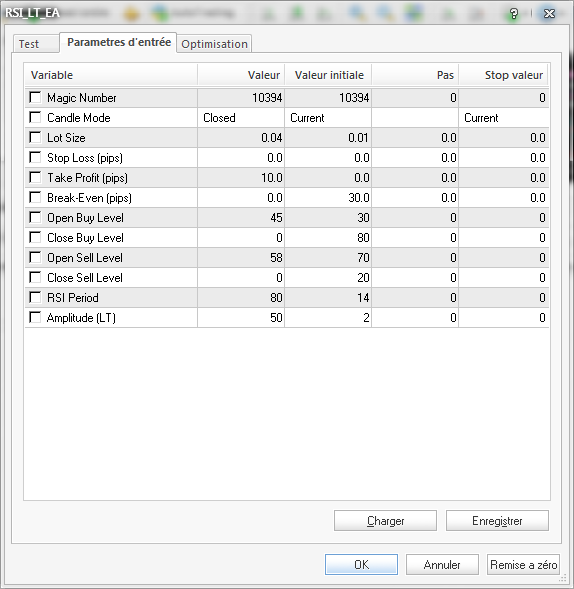The image size is (574, 589).
Task: Click the 'RSI Period' variable name
Action: [x=73, y=298]
